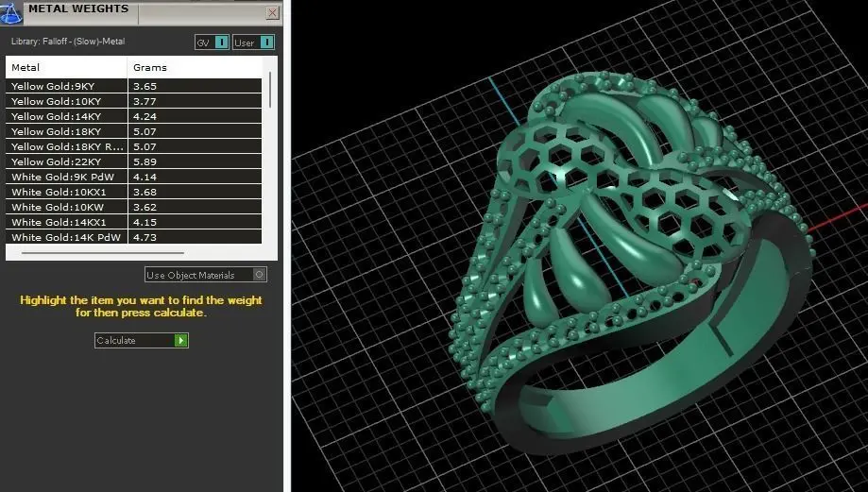Click the Matrix logo icon in title bar
The width and height of the screenshot is (868, 492).
tap(11, 12)
